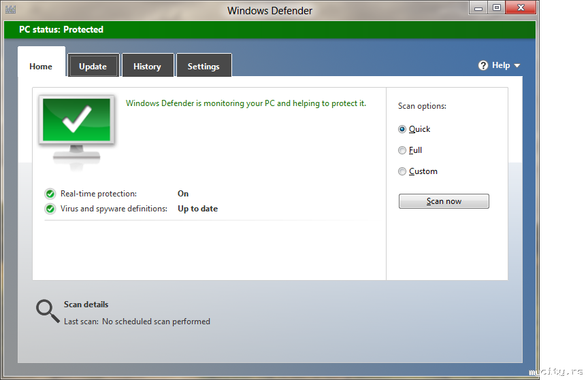Click the magnifying glass Scan details icon

(x=48, y=311)
